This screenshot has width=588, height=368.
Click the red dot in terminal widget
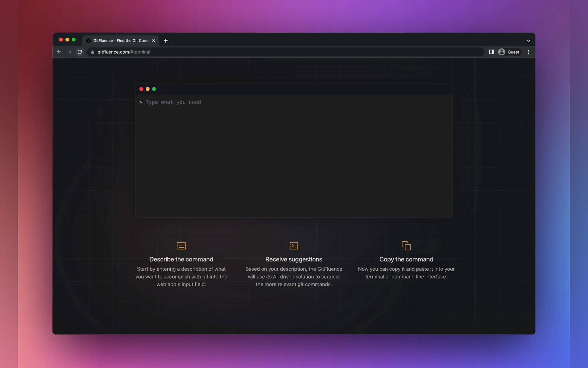pyautogui.click(x=141, y=89)
